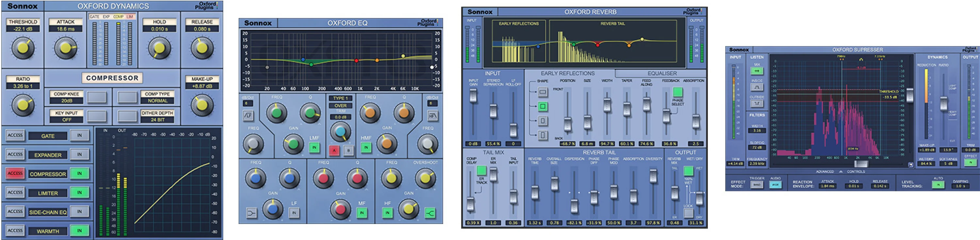Click the yellow HF band node on the EQ graph
The height and width of the screenshot is (240, 980).
click(x=403, y=56)
